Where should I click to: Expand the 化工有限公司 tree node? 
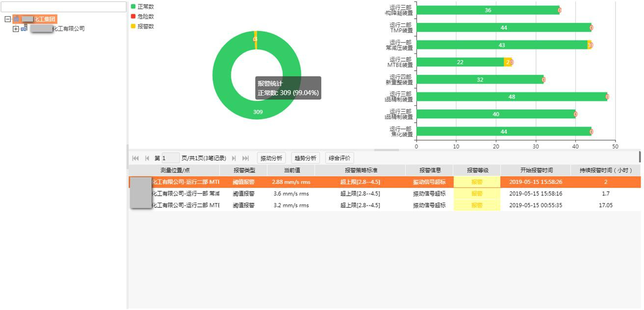(x=16, y=28)
